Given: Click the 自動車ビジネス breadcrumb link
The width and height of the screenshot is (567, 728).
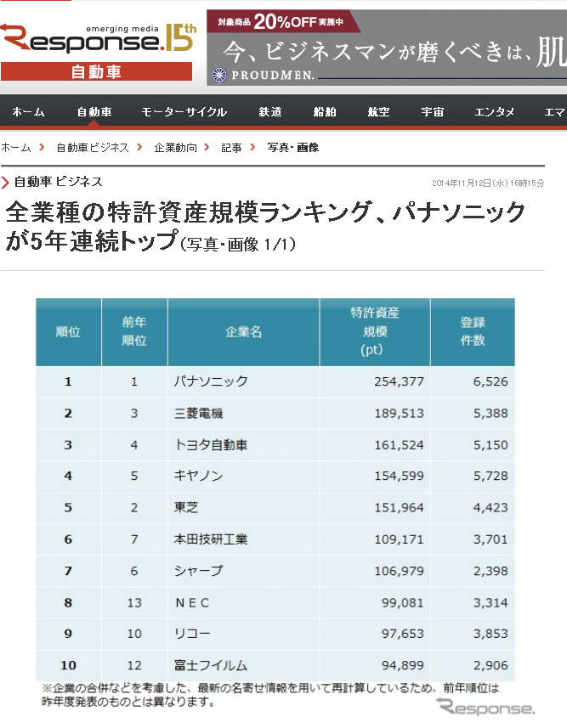Looking at the screenshot, I should click(x=92, y=148).
